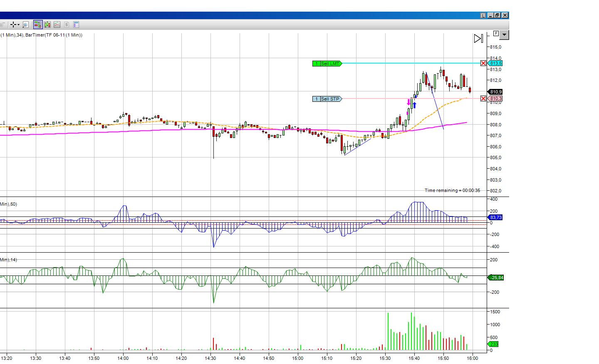Open Data Series candlestick icon
The image size is (599, 364).
[47, 25]
